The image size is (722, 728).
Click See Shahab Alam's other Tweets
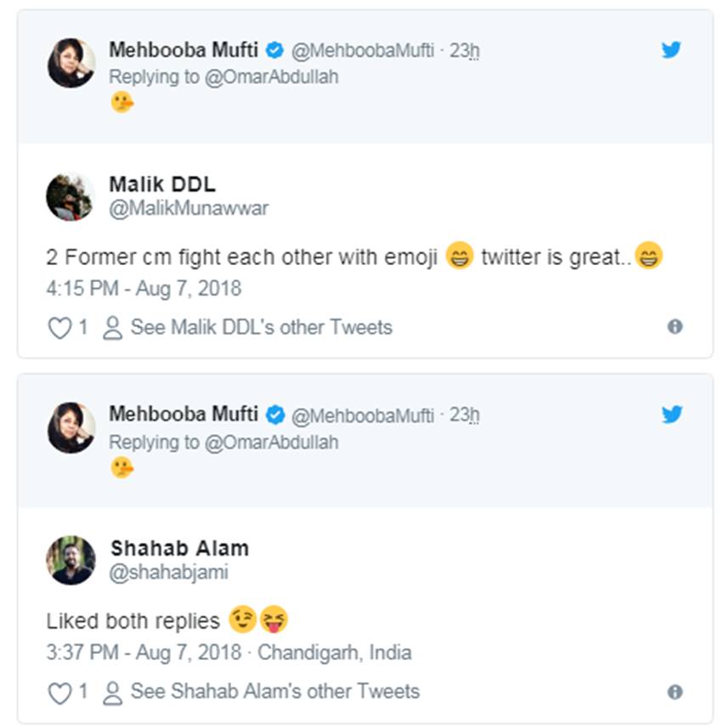coord(274,691)
